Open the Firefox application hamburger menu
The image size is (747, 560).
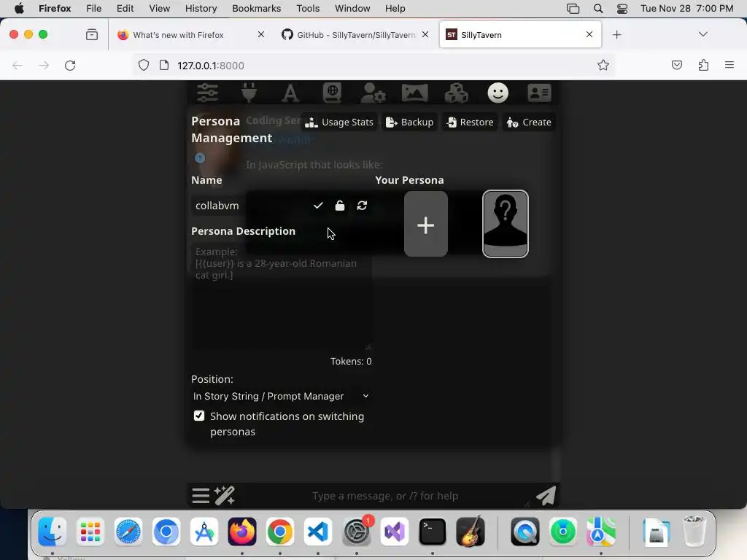click(x=729, y=65)
